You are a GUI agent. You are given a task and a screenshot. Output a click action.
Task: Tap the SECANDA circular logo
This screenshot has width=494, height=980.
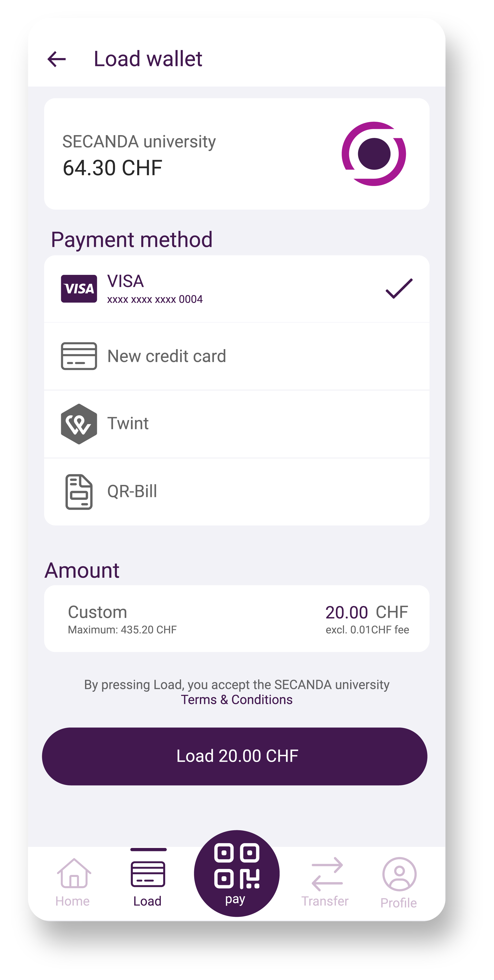pos(373,154)
